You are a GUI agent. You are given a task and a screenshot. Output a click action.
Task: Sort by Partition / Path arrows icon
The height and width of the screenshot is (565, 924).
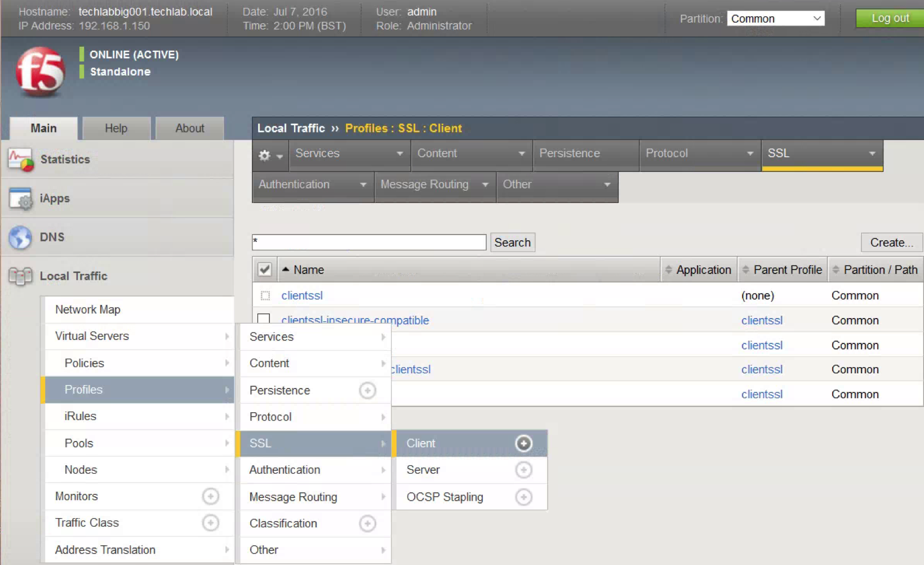(x=836, y=270)
